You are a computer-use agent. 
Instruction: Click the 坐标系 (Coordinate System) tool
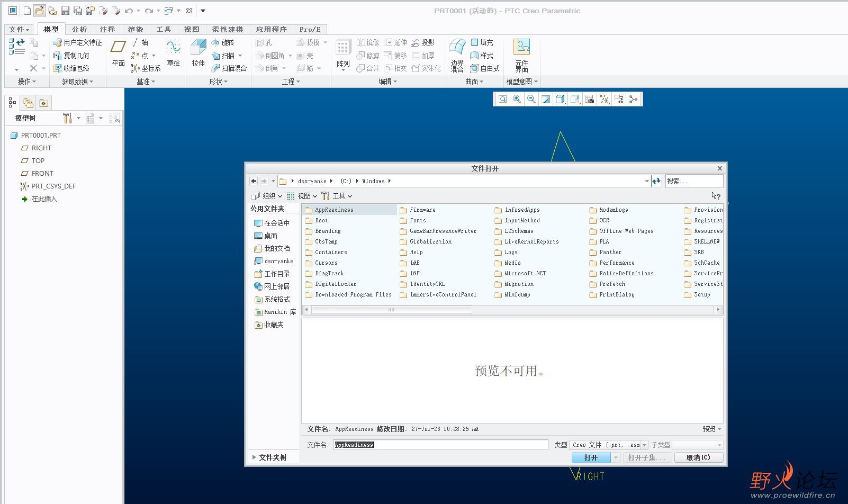pos(146,68)
